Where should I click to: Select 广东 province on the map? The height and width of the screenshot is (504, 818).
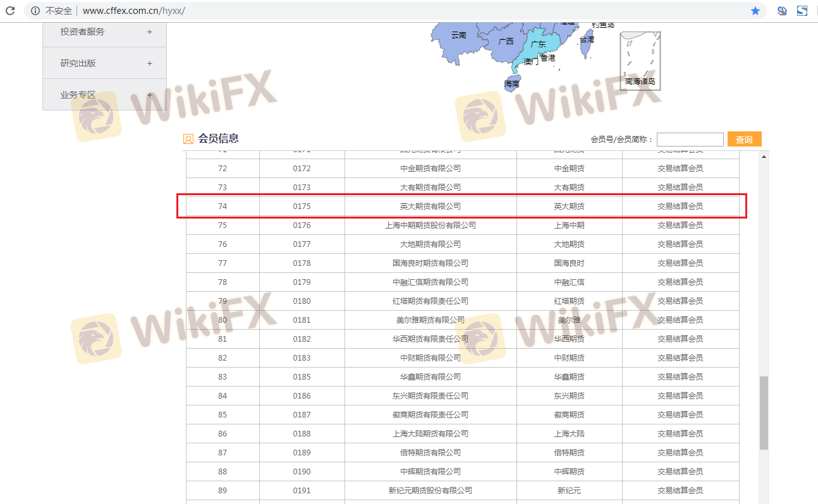pos(537,46)
